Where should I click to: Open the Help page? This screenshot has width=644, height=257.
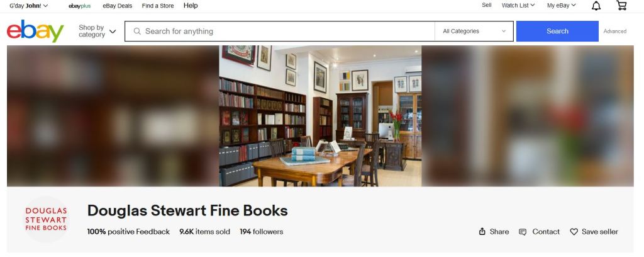191,6
